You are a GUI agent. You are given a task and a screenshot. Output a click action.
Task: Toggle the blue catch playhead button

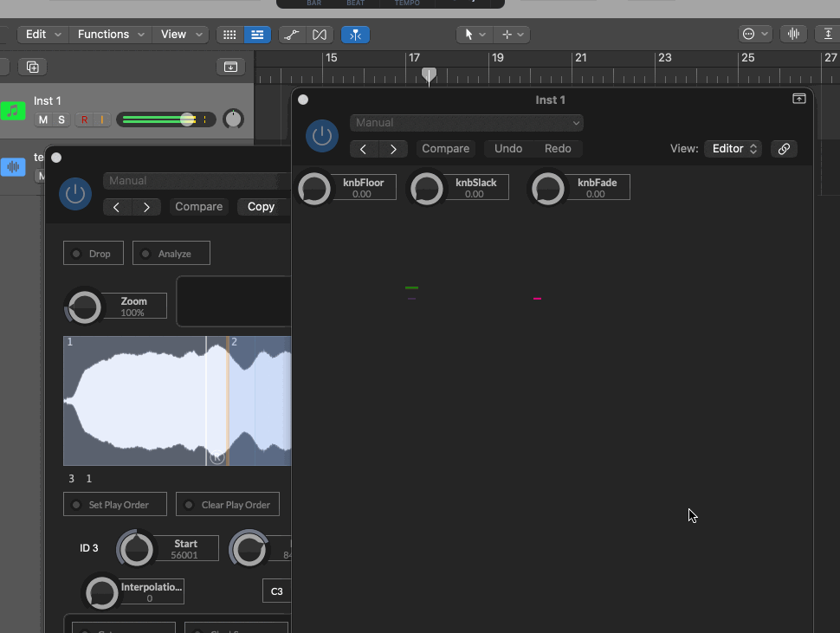pyautogui.click(x=355, y=35)
